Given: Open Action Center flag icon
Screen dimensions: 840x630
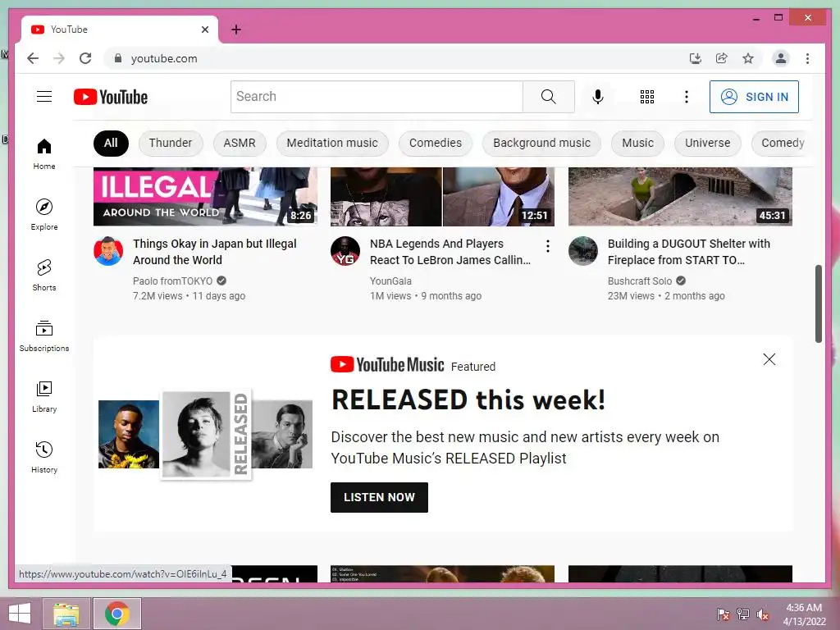Looking at the screenshot, I should point(724,614).
